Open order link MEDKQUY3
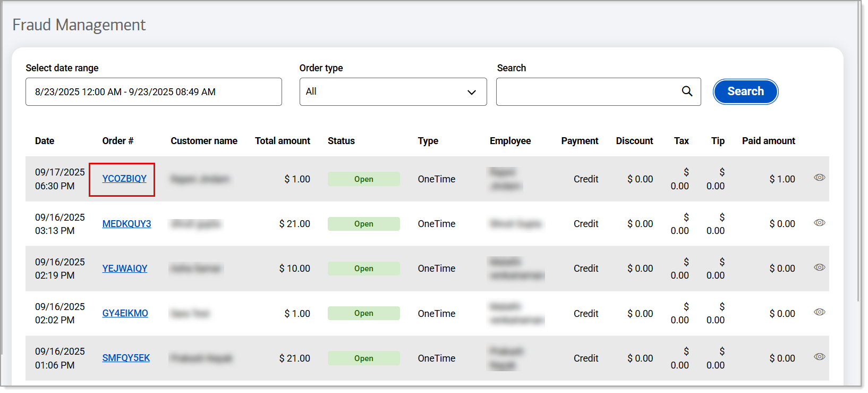 [x=126, y=224]
